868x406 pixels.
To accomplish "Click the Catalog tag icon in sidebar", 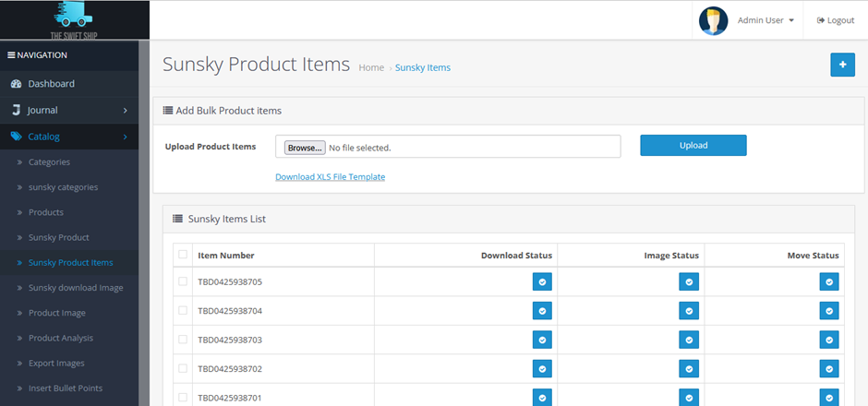I will [x=17, y=137].
